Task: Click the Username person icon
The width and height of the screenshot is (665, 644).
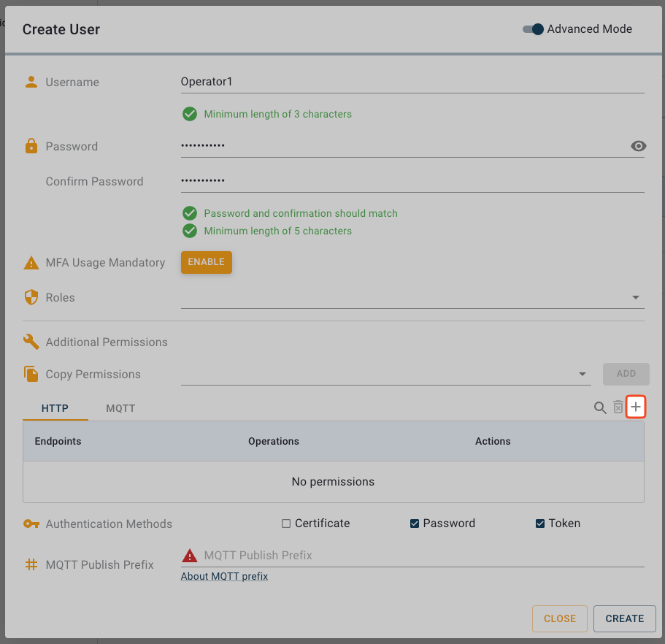Action: (x=31, y=82)
